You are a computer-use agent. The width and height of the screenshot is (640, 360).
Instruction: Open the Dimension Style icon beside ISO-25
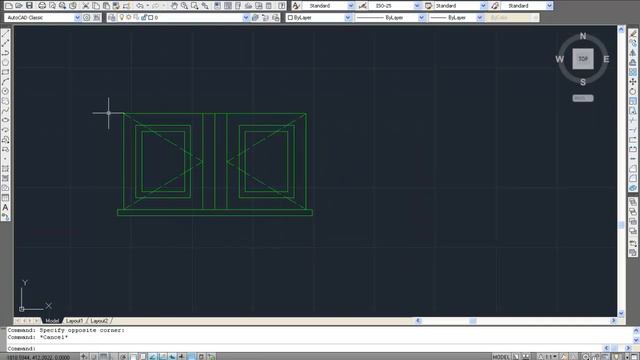[x=362, y=6]
